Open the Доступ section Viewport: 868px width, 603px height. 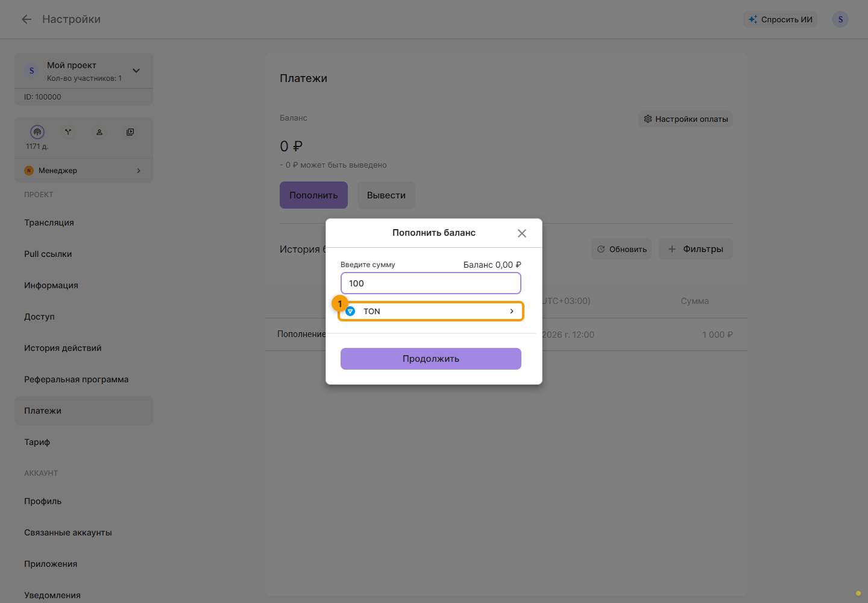(x=84, y=317)
